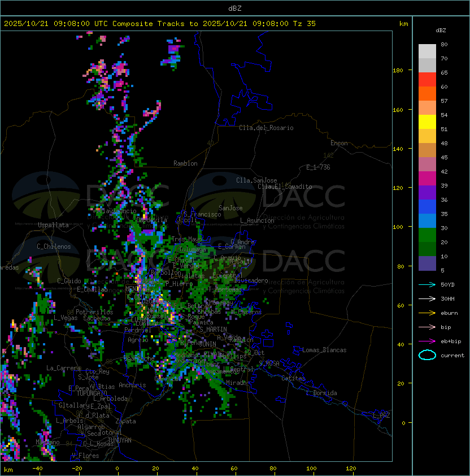Click the 'C_Guido' map label

point(69,281)
